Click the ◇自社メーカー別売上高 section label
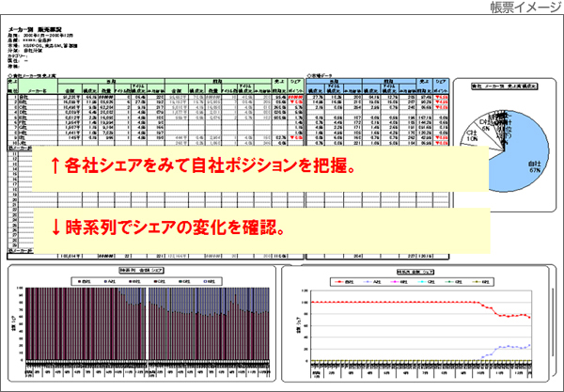 (32, 76)
